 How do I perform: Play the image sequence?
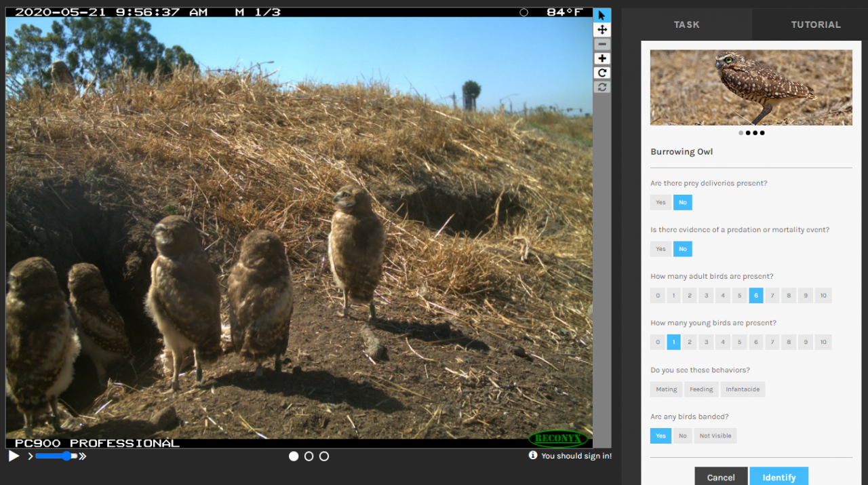pyautogui.click(x=14, y=457)
